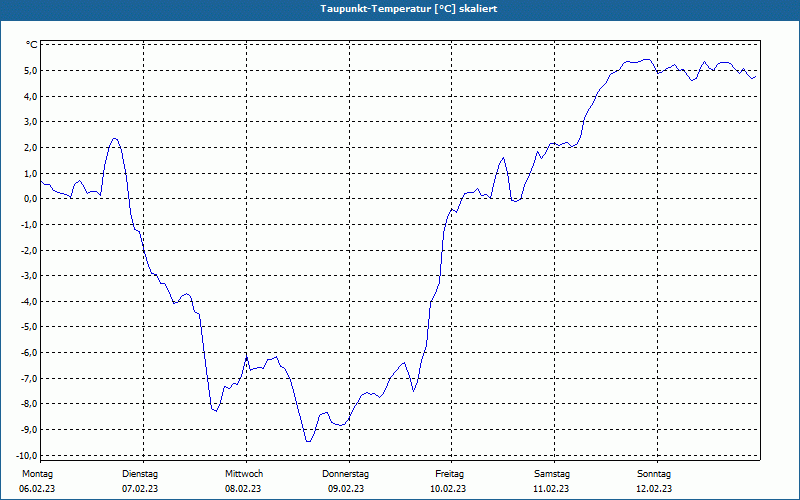Click the date 07.02.23
This screenshot has height=500, width=800.
pos(140,489)
